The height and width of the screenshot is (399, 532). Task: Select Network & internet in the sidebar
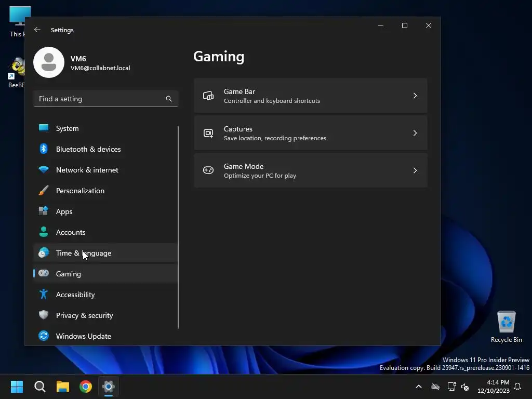[x=105, y=170]
